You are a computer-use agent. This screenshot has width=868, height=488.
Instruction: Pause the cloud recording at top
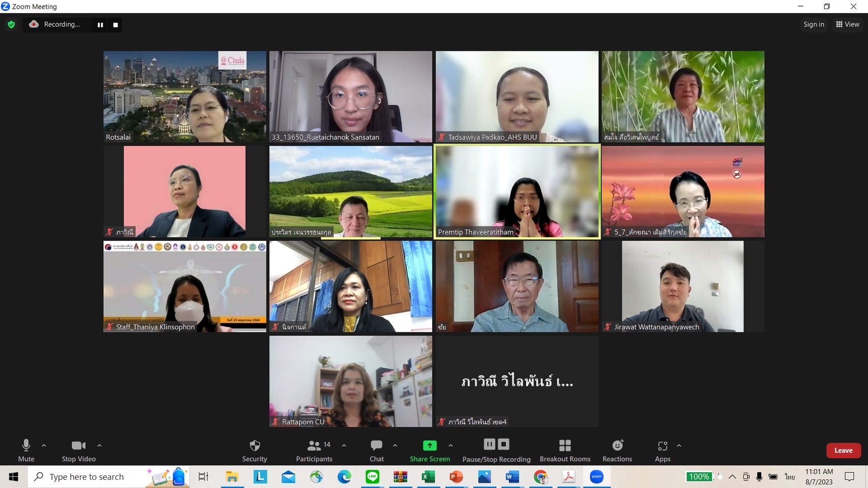tap(100, 24)
